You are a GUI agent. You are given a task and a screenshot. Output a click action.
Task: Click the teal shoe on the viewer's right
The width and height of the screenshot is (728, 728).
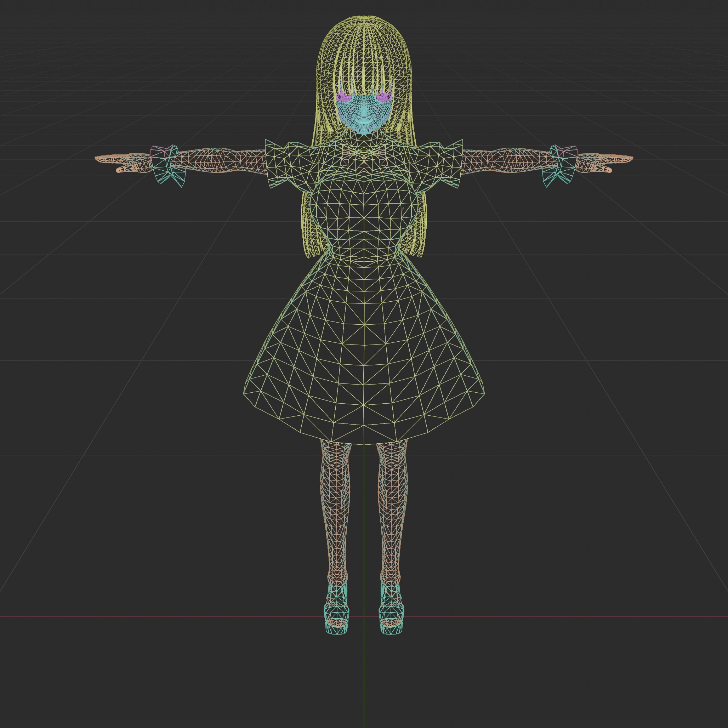point(392,609)
